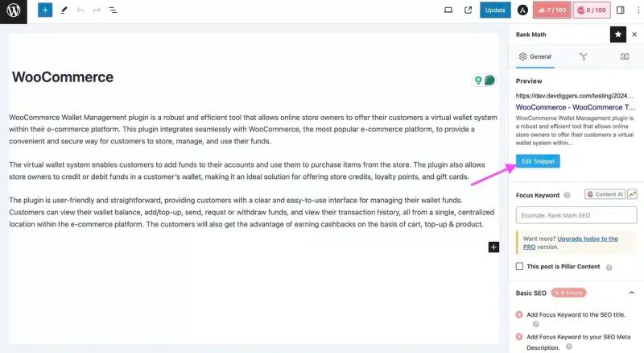
Task: Open the three-dot options menu
Action: coord(638,10)
